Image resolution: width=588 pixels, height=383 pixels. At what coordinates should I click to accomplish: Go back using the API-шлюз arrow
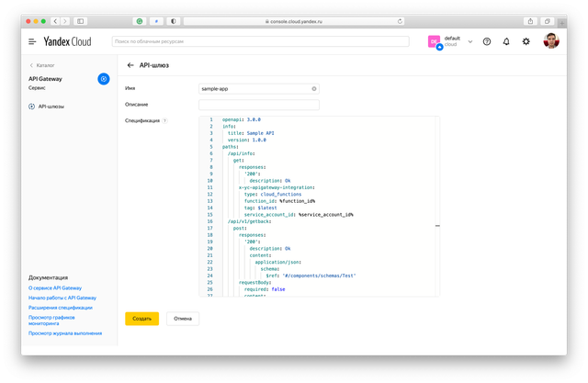coord(130,65)
